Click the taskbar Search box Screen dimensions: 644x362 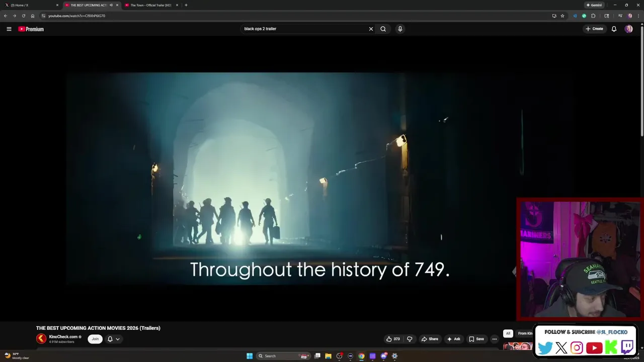coord(283,356)
